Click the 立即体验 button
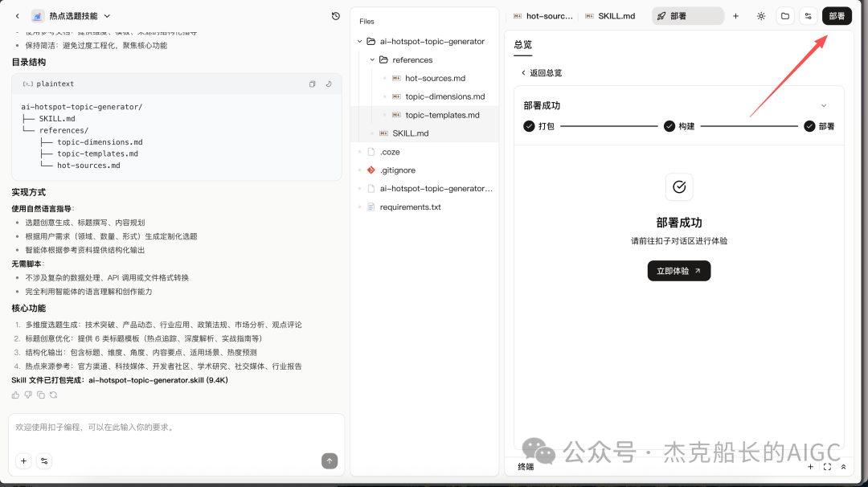This screenshot has height=487, width=868. [x=678, y=271]
